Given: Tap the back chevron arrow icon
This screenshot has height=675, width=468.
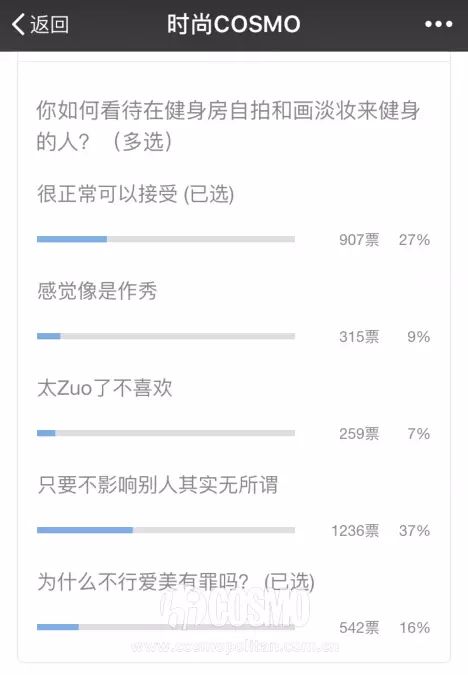Looking at the screenshot, I should point(18,24).
